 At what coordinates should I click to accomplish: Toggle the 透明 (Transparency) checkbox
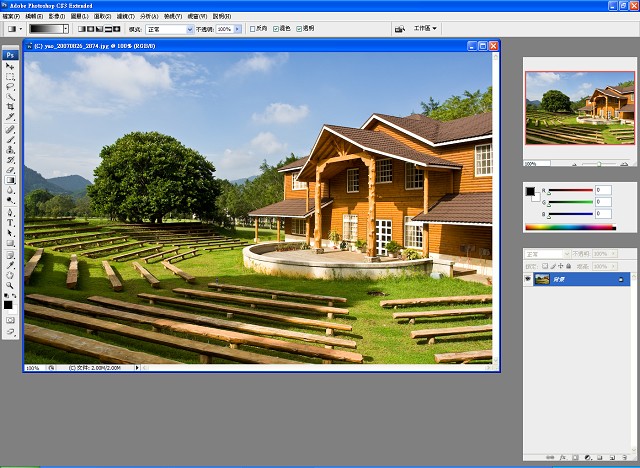pos(300,29)
